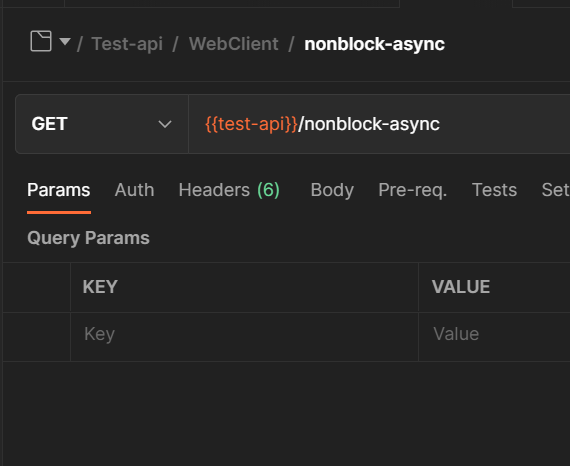
Task: Click the KEY column header
Action: [100, 287]
